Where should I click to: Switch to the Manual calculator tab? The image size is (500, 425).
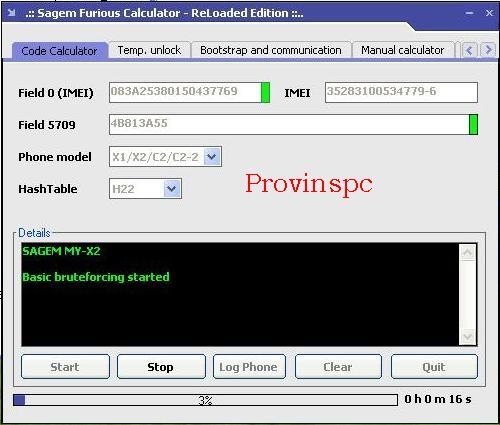point(403,50)
